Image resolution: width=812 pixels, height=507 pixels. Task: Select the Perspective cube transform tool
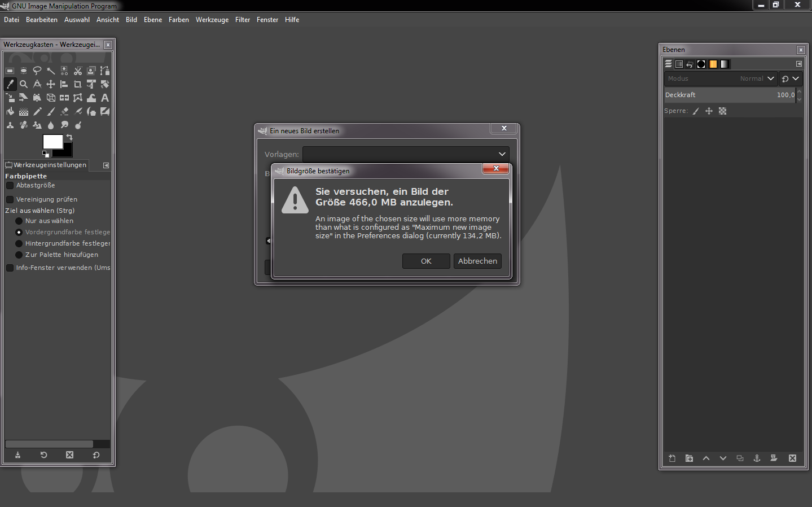[51, 98]
